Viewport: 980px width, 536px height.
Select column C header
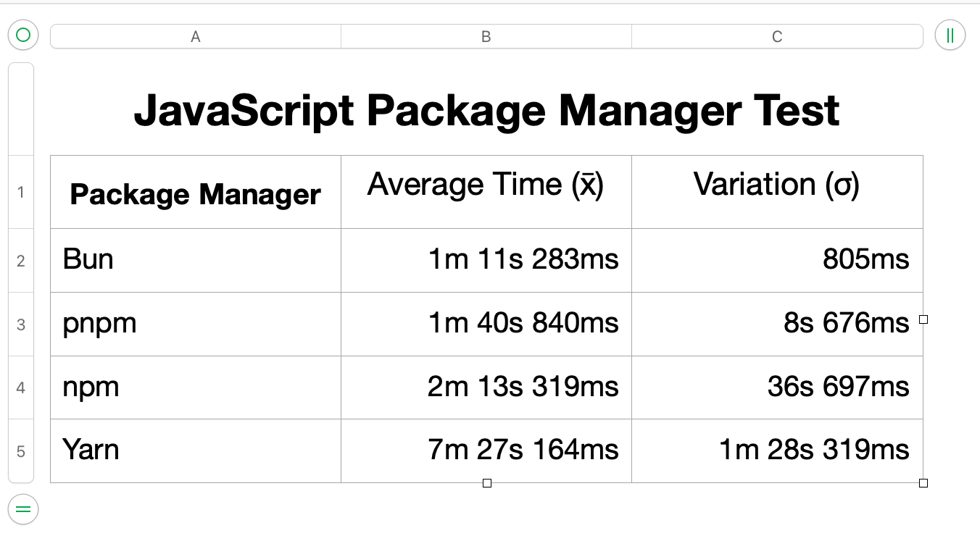pyautogui.click(x=777, y=37)
